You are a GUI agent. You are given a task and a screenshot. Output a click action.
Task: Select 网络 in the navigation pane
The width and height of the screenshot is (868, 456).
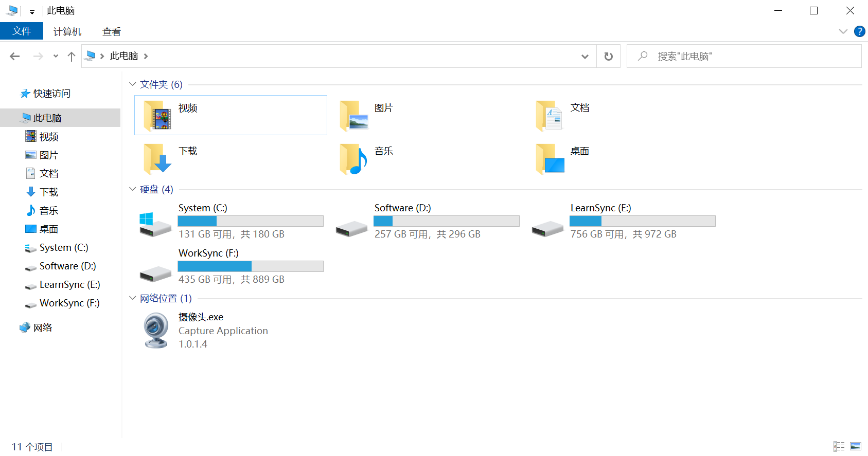(43, 327)
